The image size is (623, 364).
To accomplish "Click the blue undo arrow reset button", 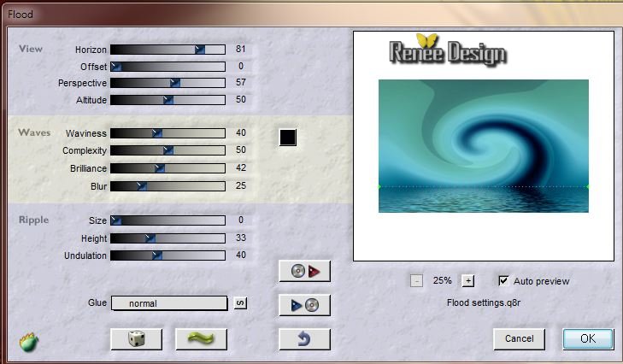I will [304, 339].
